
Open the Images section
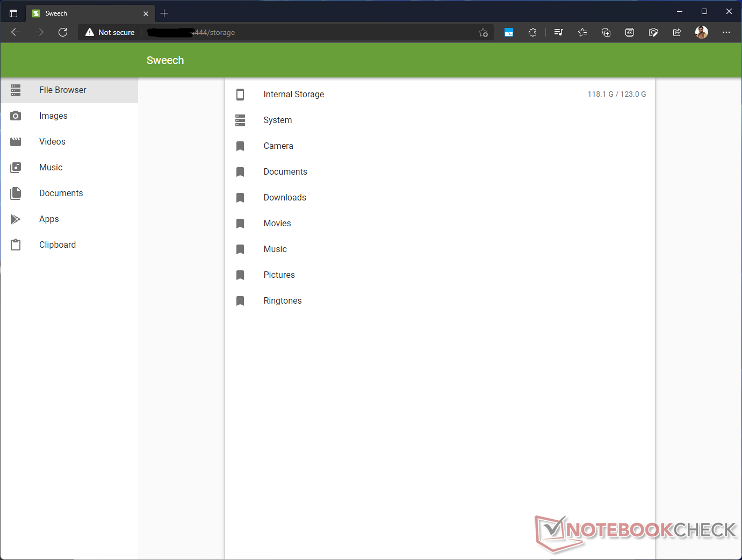point(69,116)
